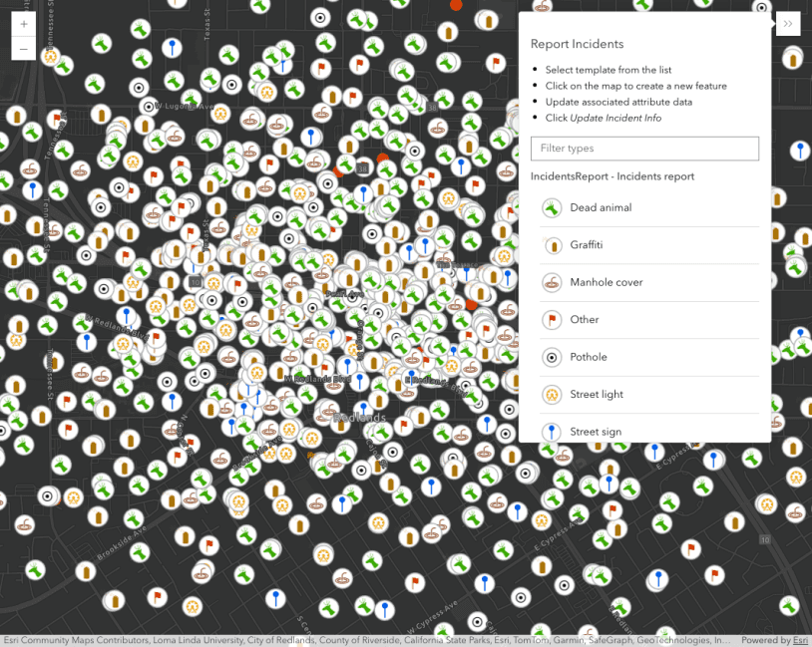Image resolution: width=812 pixels, height=647 pixels.
Task: Click the Other red flag template icon
Action: pos(552,320)
